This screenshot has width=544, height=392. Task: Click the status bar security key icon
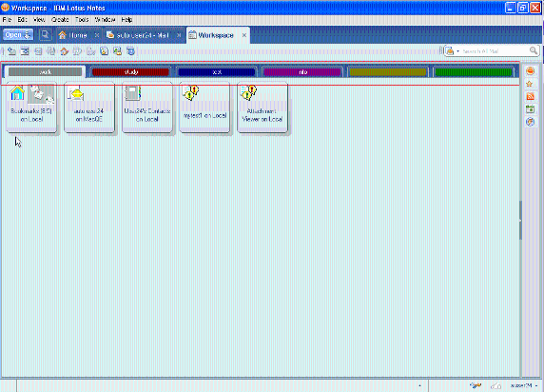pyautogui.click(x=495, y=385)
